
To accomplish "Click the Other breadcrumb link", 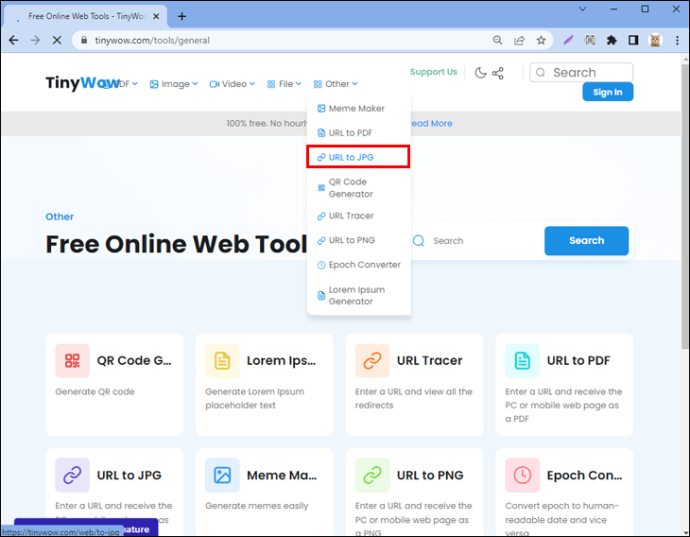I will coord(59,217).
